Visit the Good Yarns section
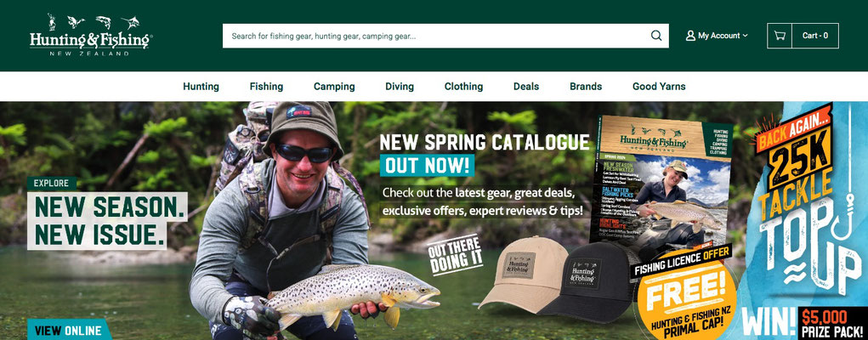This screenshot has width=868, height=340. pyautogui.click(x=659, y=87)
